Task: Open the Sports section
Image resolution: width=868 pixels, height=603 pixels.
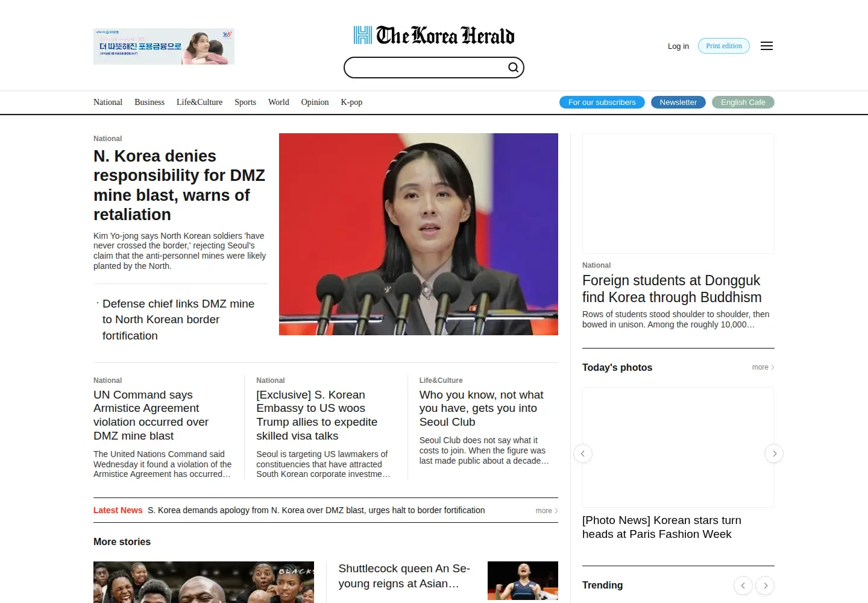Action: [245, 102]
